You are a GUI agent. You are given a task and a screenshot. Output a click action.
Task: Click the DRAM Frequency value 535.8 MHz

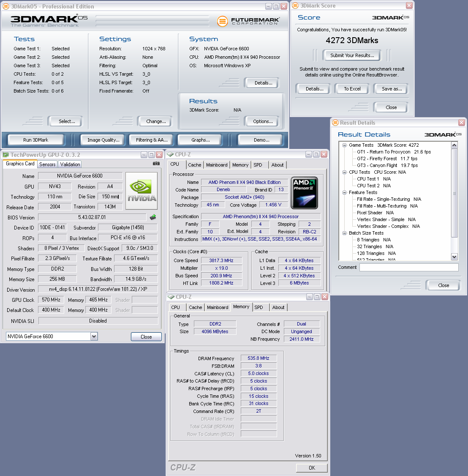click(258, 358)
